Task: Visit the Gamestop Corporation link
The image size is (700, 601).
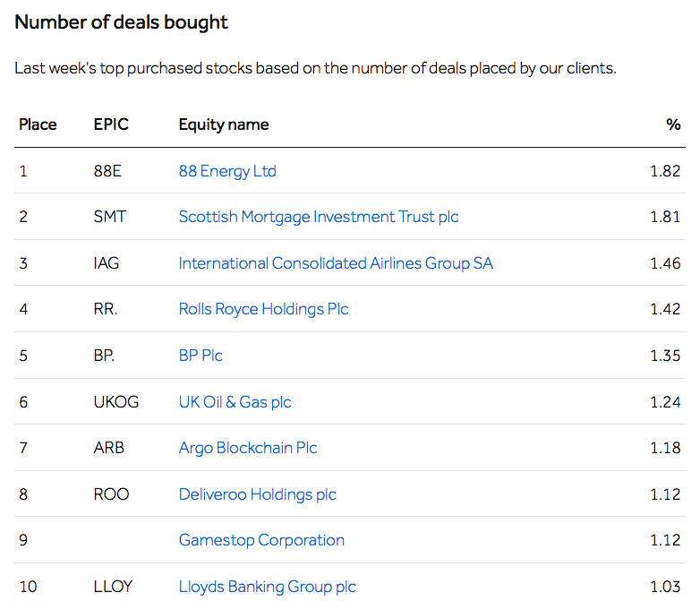Action: tap(261, 540)
